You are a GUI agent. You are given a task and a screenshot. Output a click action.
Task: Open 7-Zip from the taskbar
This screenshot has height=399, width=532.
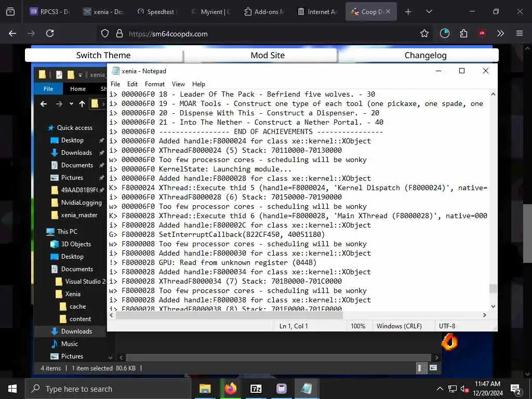pos(256,389)
